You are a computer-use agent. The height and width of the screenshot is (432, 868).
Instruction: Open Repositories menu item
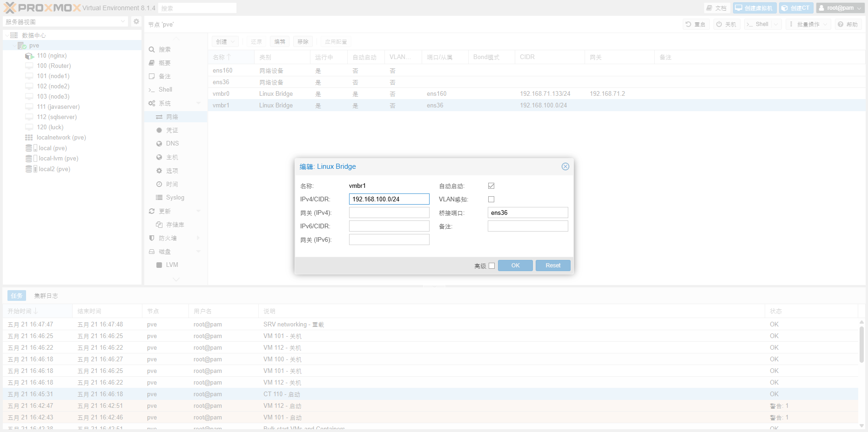(175, 225)
